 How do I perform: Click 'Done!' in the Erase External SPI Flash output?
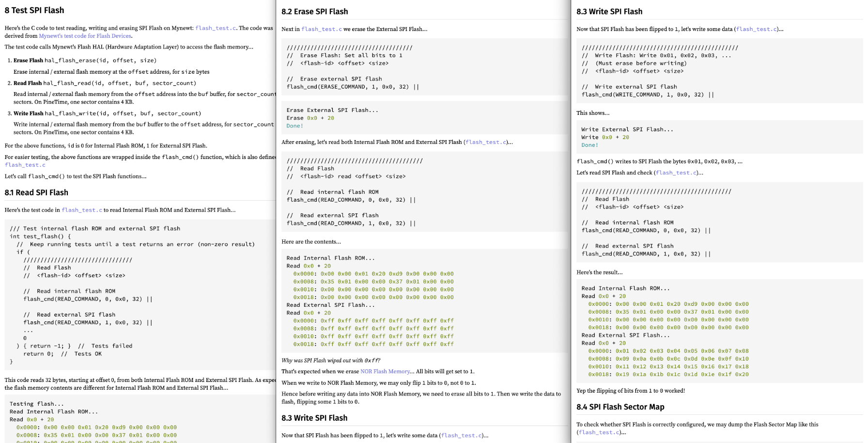click(294, 126)
